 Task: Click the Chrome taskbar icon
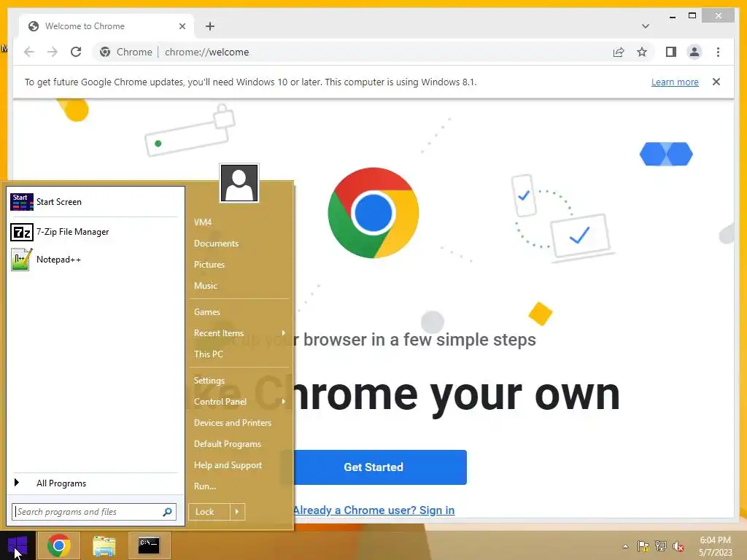coord(59,545)
